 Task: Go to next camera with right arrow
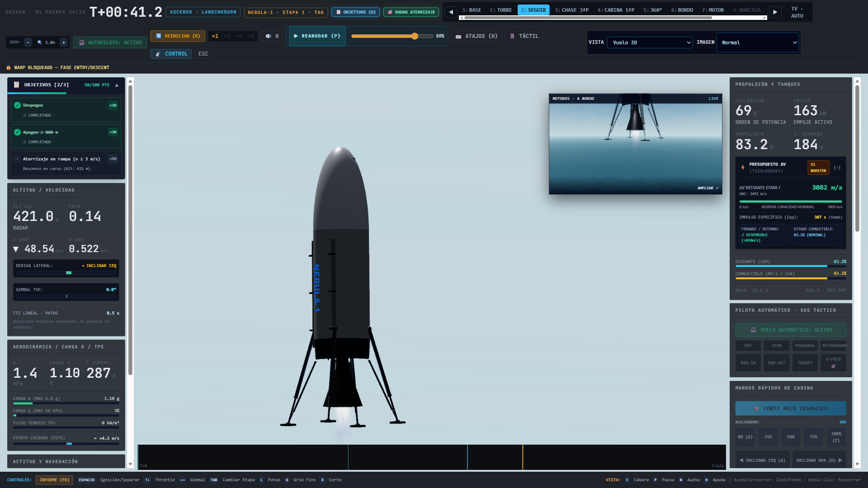[775, 12]
